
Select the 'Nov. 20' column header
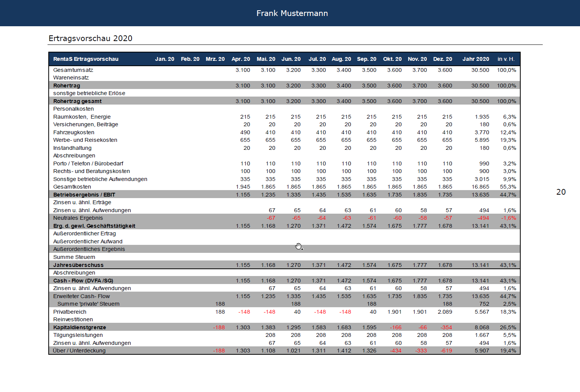417,59
